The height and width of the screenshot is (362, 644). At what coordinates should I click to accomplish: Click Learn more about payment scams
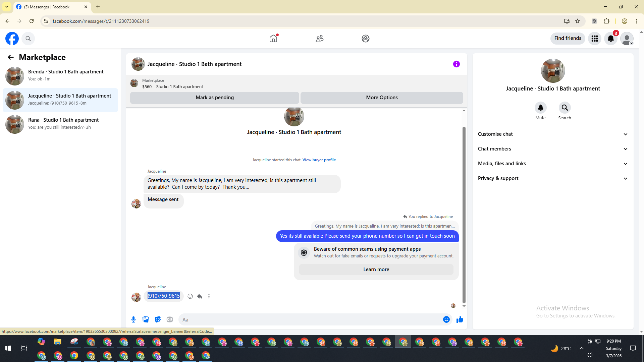tap(376, 269)
